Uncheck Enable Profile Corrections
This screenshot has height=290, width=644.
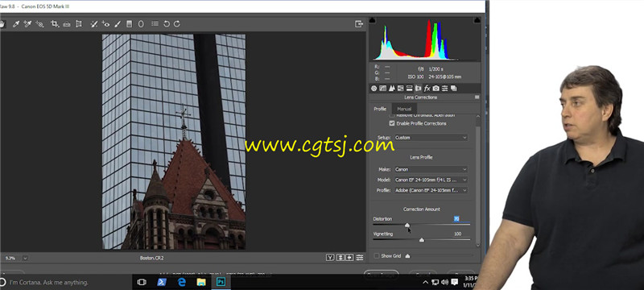pyautogui.click(x=392, y=123)
